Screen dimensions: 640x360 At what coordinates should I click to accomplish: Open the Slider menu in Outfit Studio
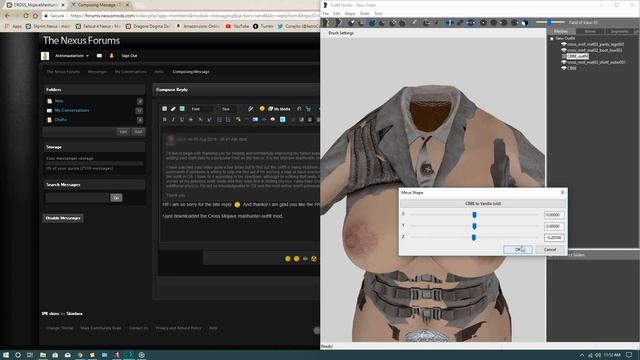coord(364,13)
